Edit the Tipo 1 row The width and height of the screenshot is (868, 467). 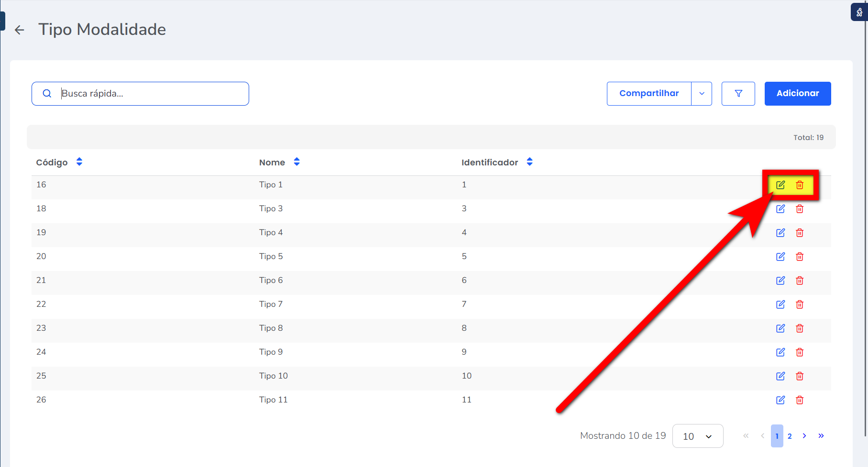coord(780,185)
